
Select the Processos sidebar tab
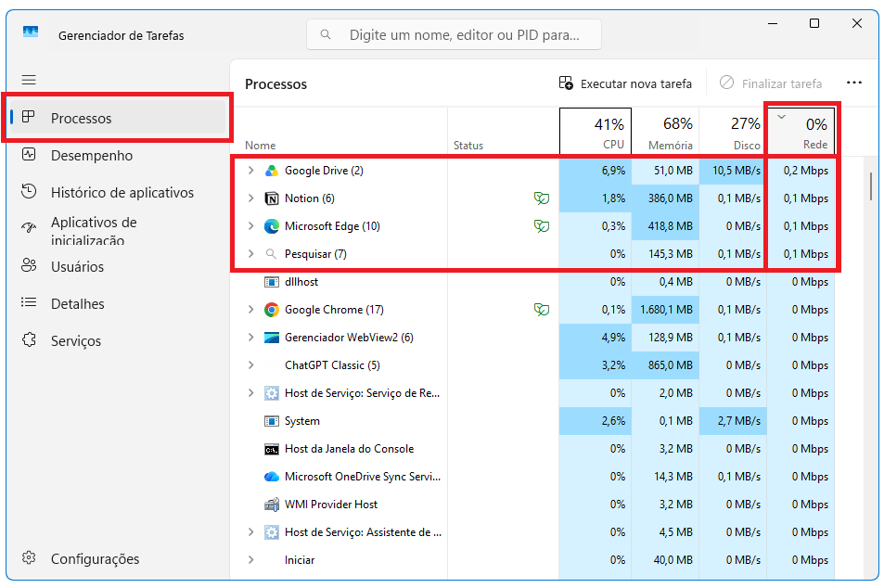(118, 118)
